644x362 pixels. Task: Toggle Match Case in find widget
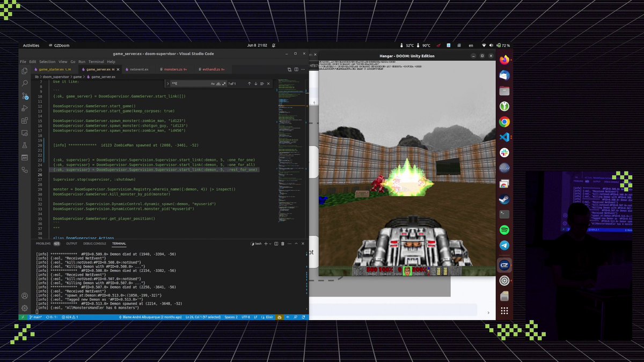click(x=213, y=84)
